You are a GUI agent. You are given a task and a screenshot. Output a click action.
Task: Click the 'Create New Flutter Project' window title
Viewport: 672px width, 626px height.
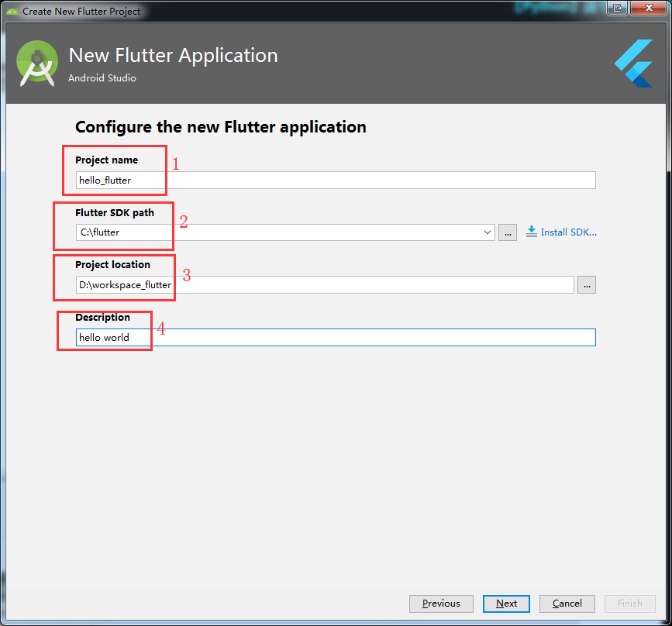pos(81,12)
